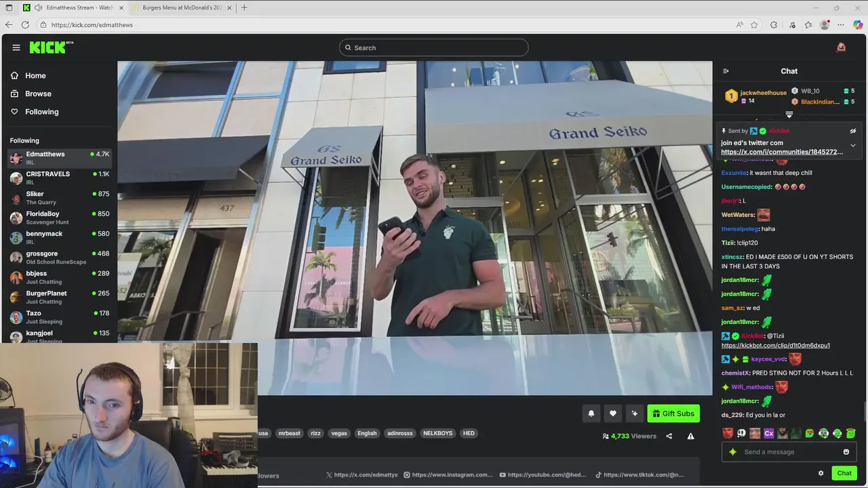This screenshot has height=488, width=868.
Task: Open BurgerPlanet channel
Action: pos(59,297)
